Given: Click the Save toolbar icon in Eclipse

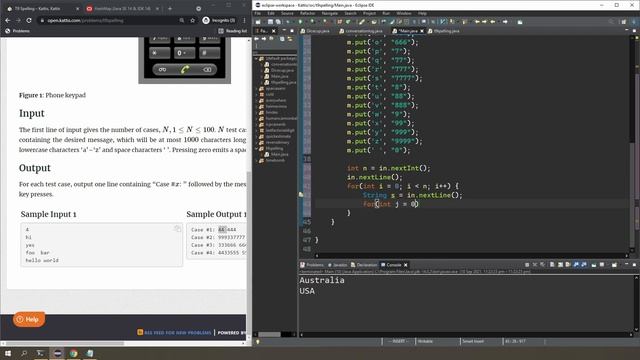Looking at the screenshot, I should [x=270, y=22].
